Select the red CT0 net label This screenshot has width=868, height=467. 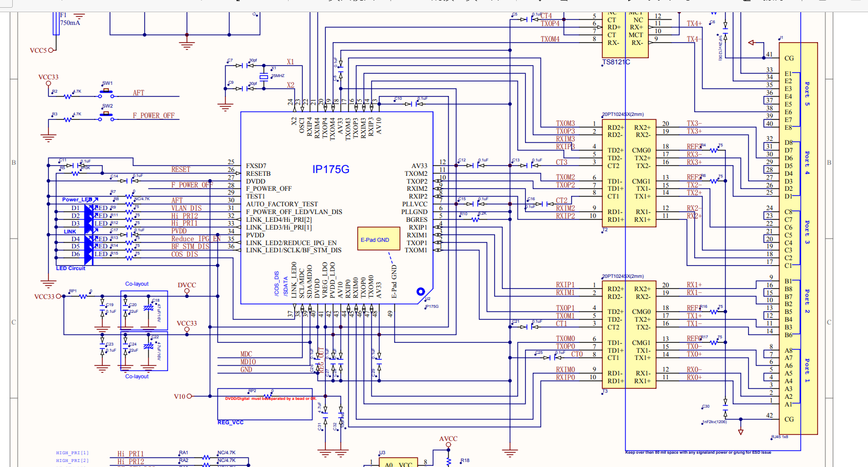click(x=577, y=354)
